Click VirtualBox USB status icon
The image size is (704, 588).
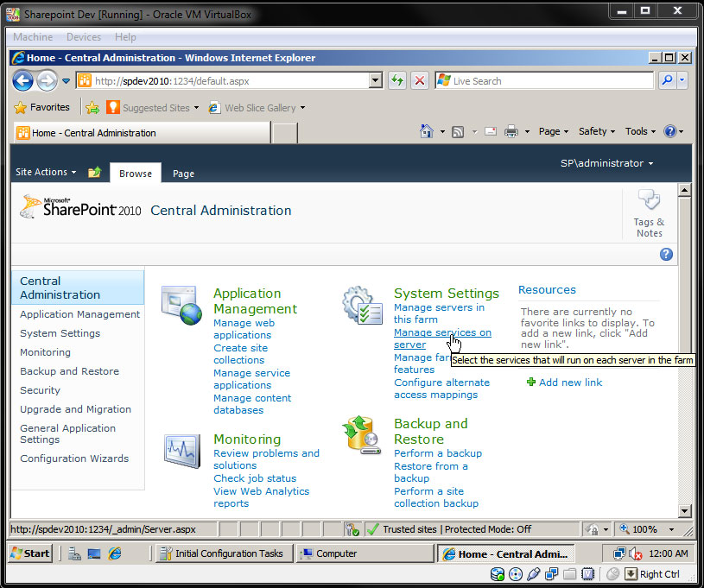coord(533,574)
